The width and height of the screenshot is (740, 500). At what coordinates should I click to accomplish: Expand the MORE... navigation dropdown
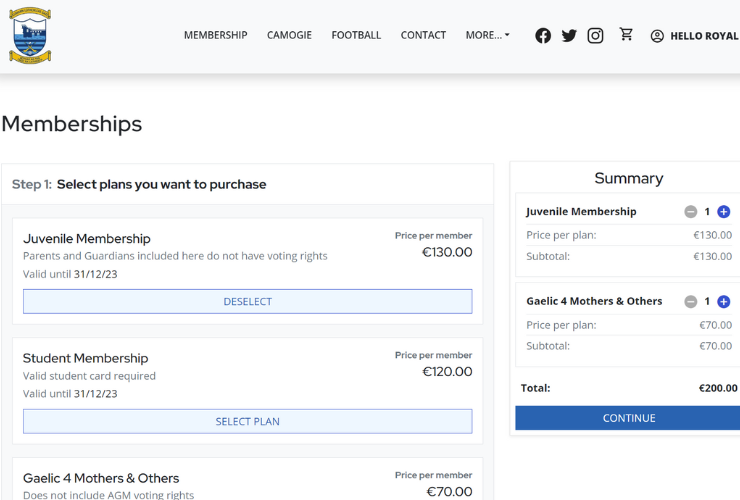click(x=487, y=35)
